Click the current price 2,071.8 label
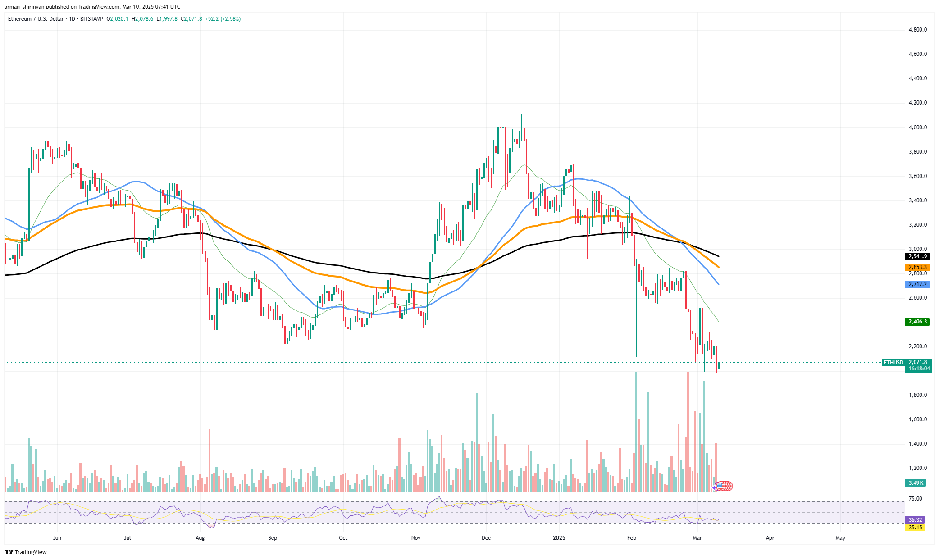Image resolution: width=939 pixels, height=560 pixels. point(918,362)
